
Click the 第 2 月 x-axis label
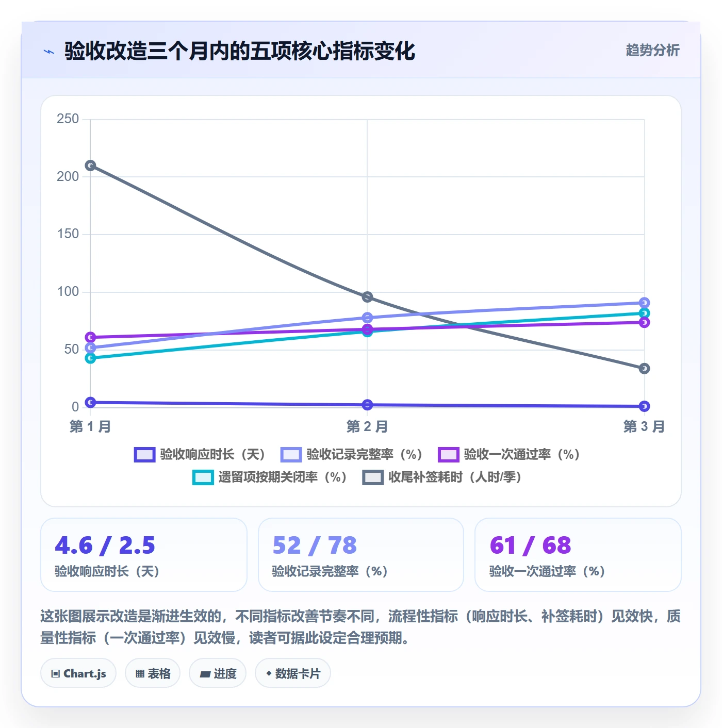click(x=367, y=426)
